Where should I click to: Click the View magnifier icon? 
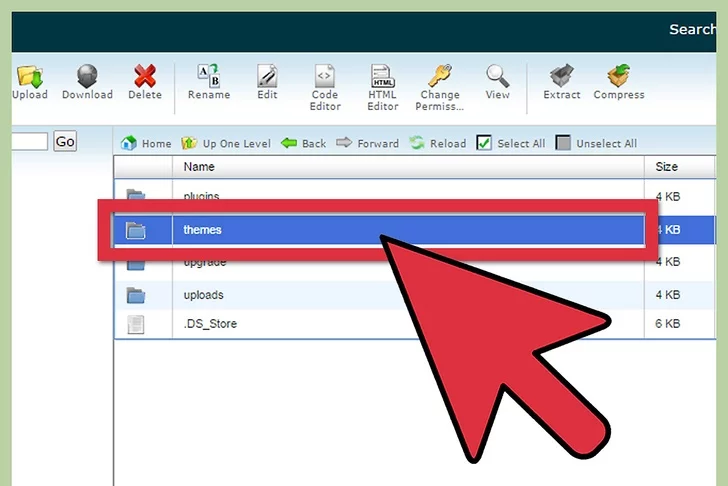497,78
